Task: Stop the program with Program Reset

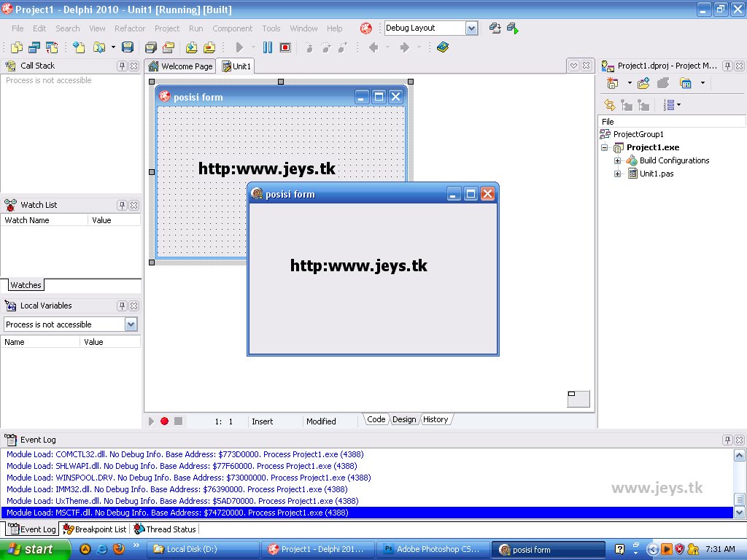Action: (285, 47)
